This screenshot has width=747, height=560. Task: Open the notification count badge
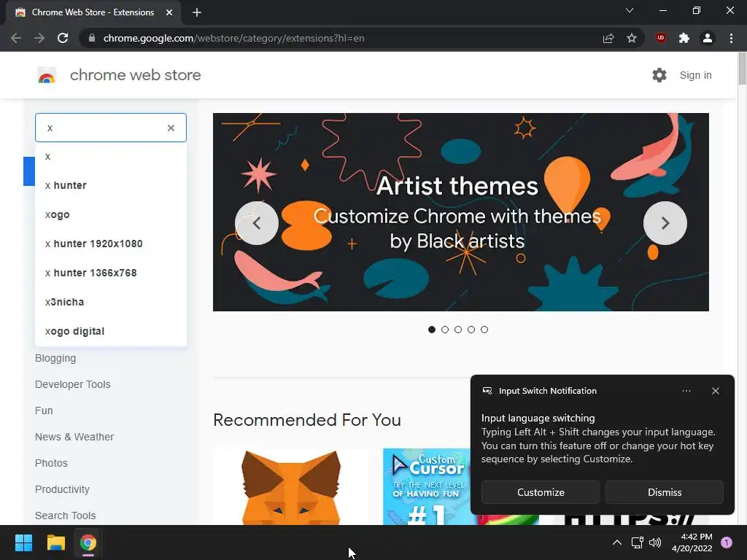[727, 542]
